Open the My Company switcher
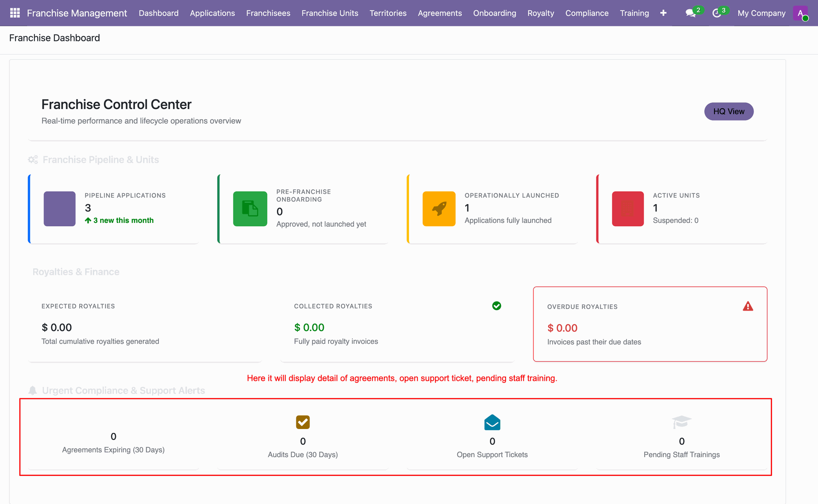 click(x=761, y=13)
